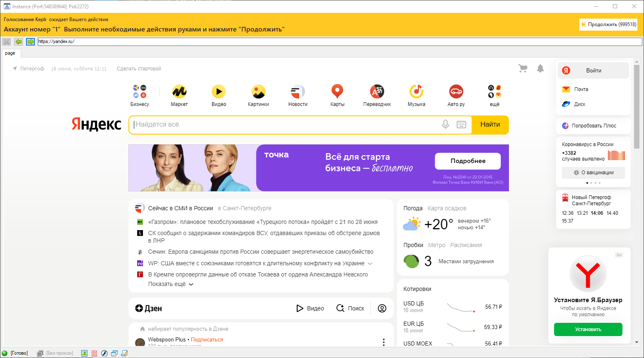Click the Сделать стартовой link

coord(139,69)
